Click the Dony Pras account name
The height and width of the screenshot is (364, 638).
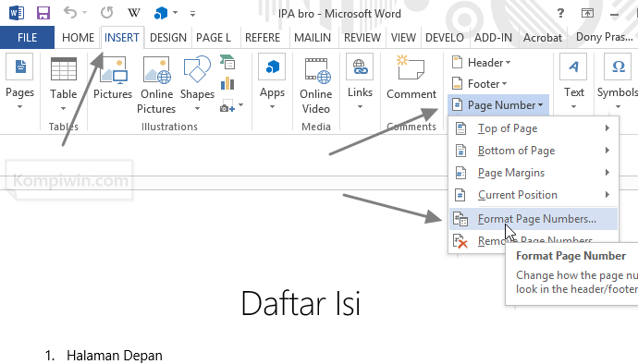pos(604,38)
